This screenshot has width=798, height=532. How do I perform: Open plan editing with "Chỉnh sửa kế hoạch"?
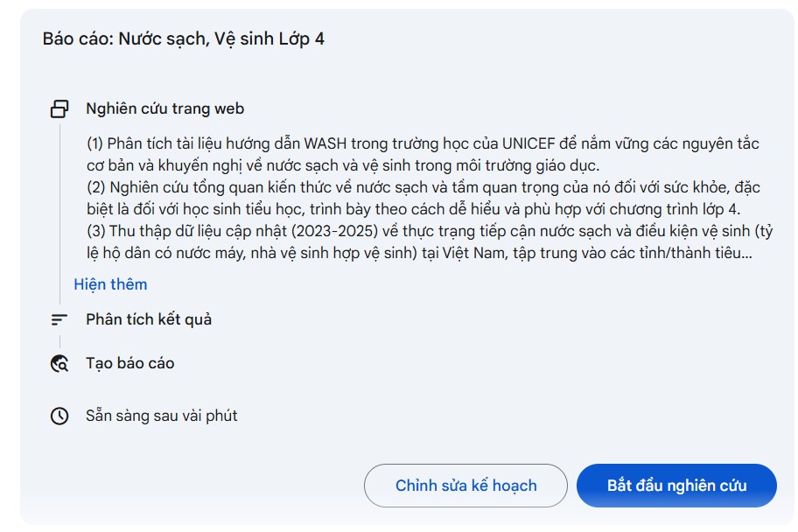(465, 485)
